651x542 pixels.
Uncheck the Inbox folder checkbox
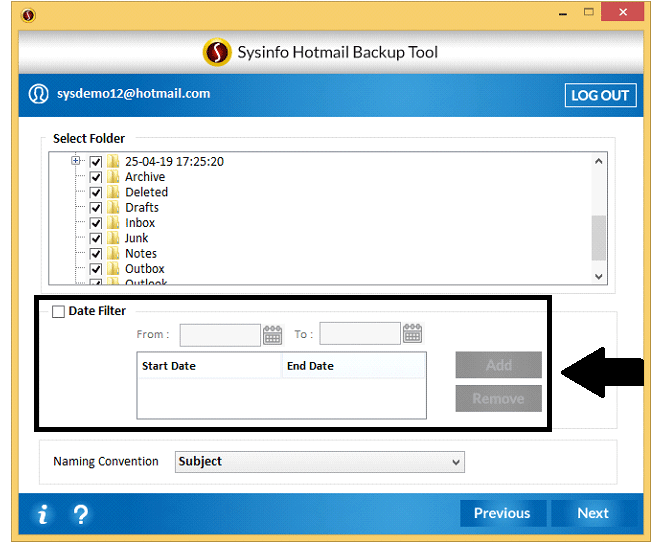coord(96,223)
